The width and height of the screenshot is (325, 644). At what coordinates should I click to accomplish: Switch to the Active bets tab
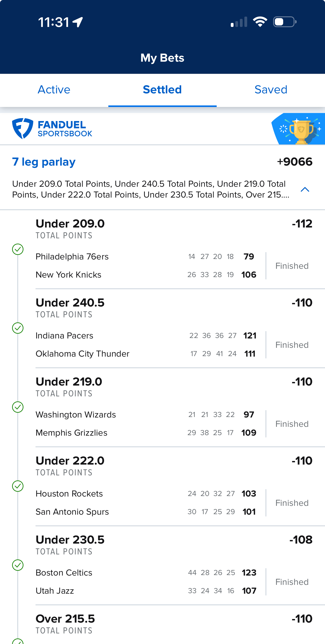[x=54, y=90]
